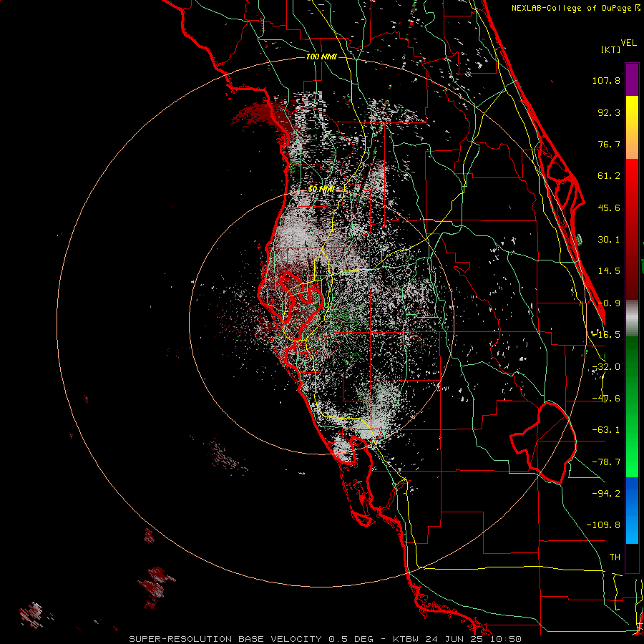The height and width of the screenshot is (644, 644).
Task: Select the -63.1 legend value
Action: pos(606,430)
